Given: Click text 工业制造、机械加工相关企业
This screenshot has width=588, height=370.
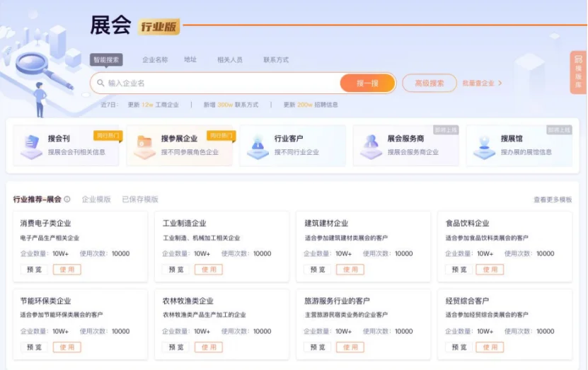Looking at the screenshot, I should click(202, 238).
